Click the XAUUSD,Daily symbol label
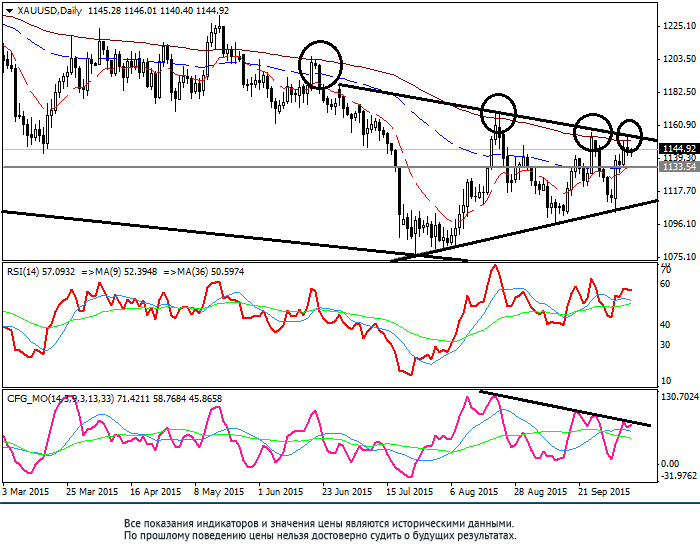 [50, 11]
